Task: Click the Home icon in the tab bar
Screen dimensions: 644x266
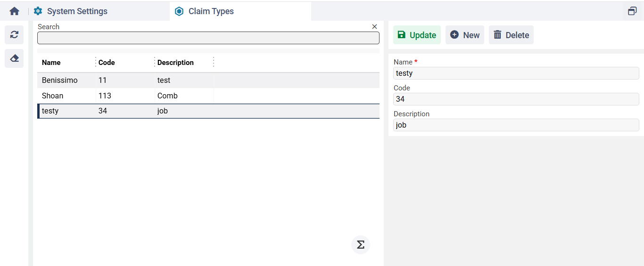Action: 15,11
